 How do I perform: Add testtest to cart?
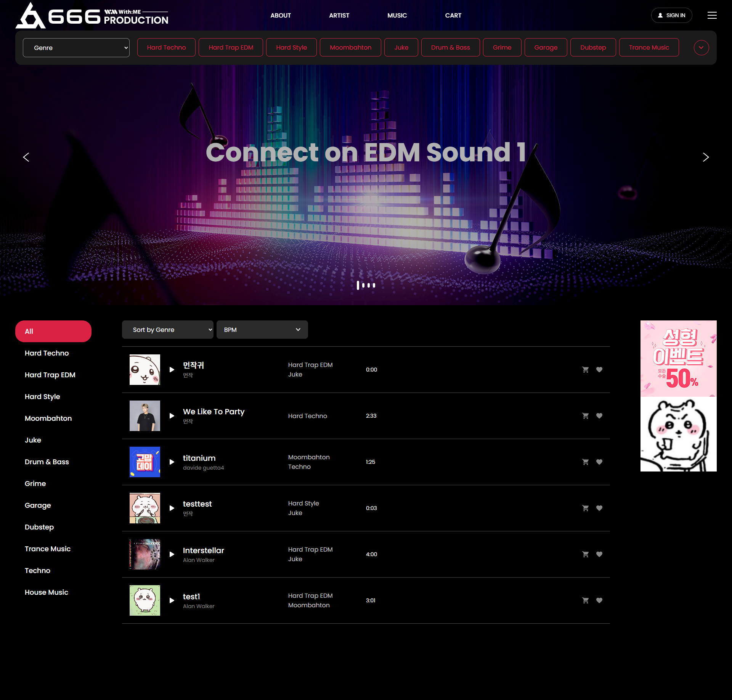586,508
